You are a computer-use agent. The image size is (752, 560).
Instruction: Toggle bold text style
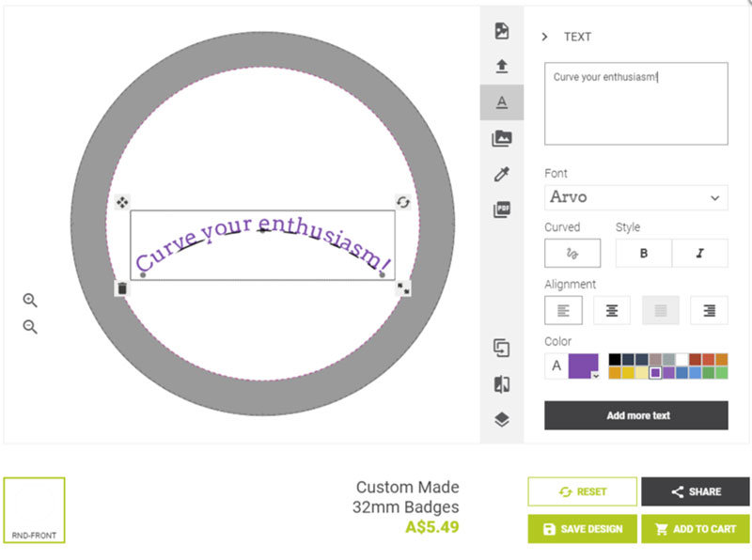click(x=643, y=254)
